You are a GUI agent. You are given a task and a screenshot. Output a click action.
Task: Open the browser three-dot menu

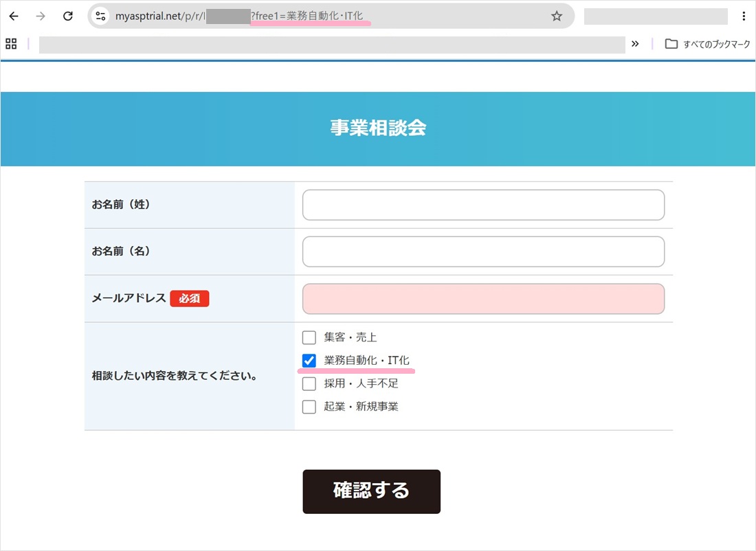pos(744,16)
